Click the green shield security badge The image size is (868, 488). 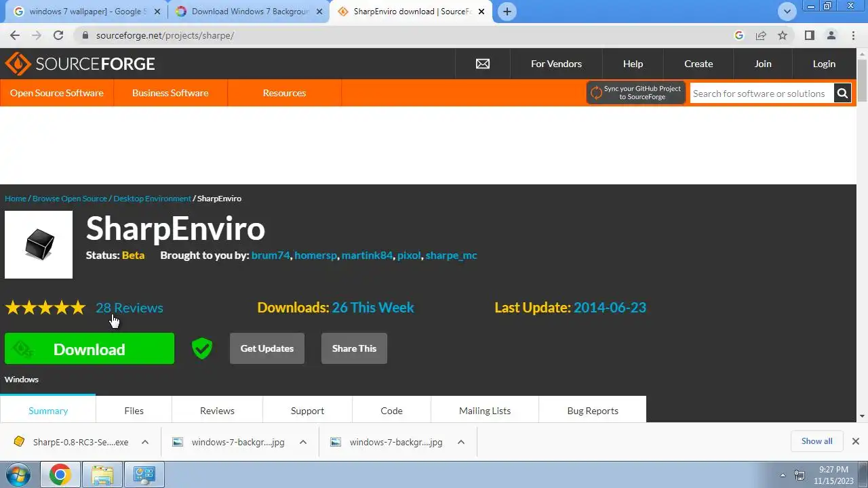[x=202, y=348]
